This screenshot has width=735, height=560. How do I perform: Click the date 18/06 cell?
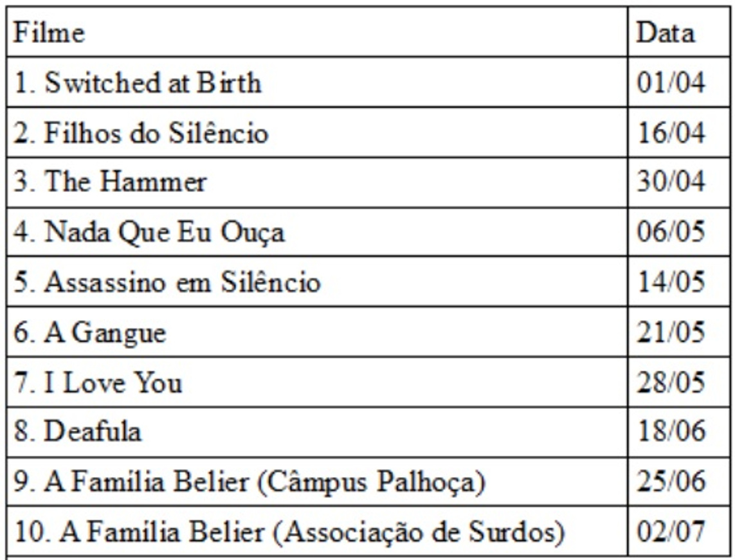coord(671,432)
